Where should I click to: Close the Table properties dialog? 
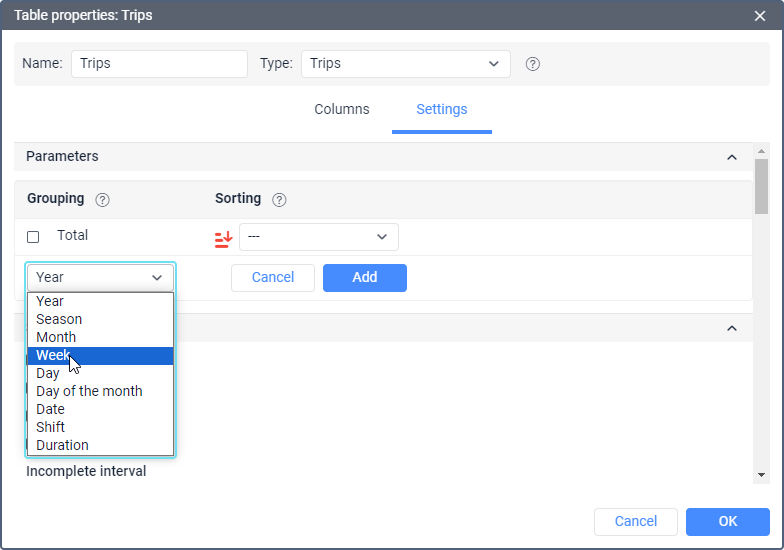pos(760,16)
